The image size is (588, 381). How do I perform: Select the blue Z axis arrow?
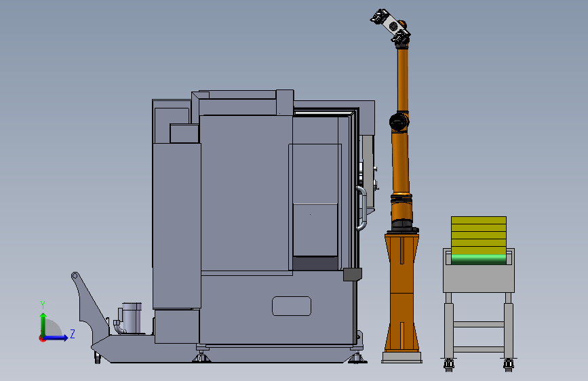[x=56, y=338]
